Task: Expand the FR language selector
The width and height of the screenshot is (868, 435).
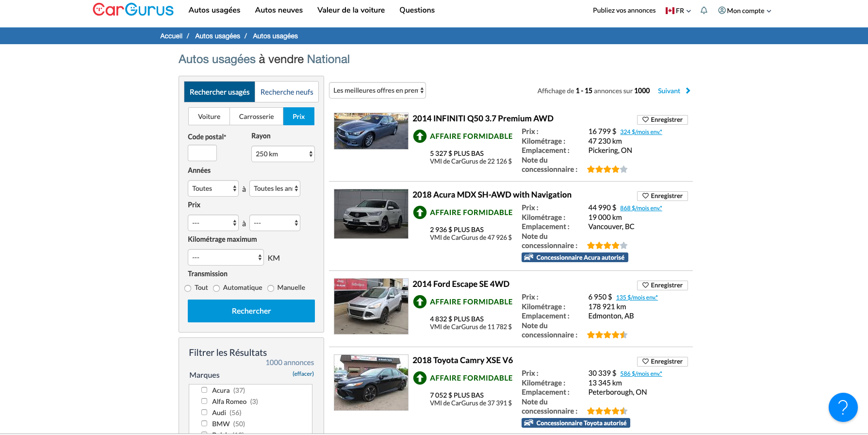Action: (x=684, y=11)
